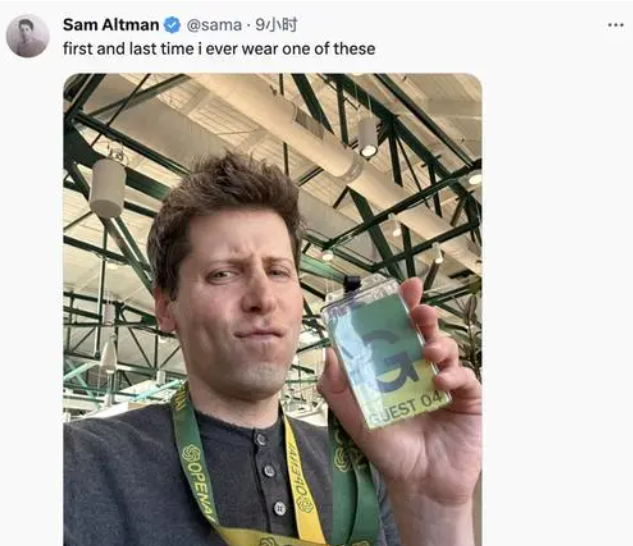Open the attached selfie photo
The image size is (633, 546).
273,309
